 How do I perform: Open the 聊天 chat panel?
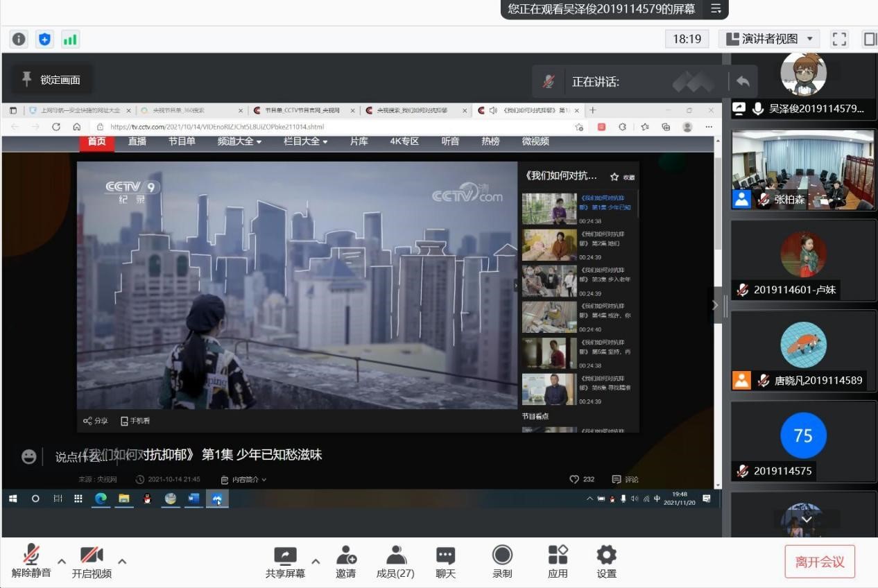[445, 560]
